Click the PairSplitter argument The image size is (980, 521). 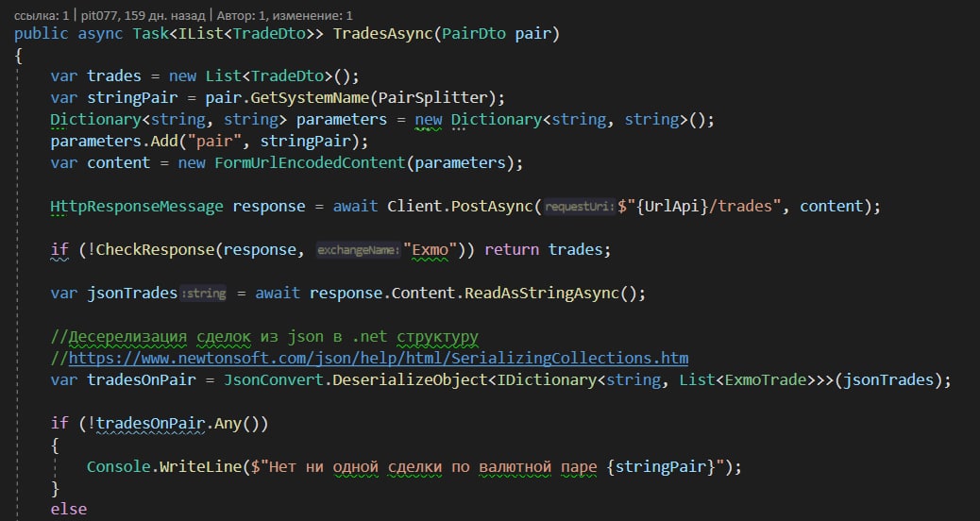[x=432, y=98]
